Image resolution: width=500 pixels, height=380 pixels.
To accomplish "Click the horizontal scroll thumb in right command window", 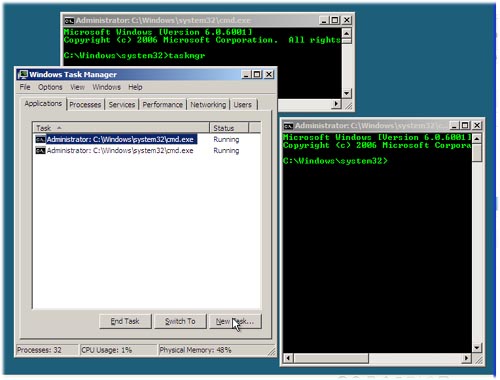I will 331,358.
